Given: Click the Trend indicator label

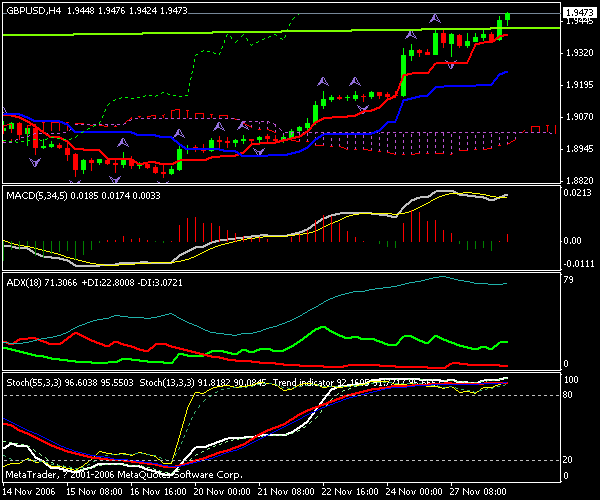Looking at the screenshot, I should pyautogui.click(x=303, y=383).
